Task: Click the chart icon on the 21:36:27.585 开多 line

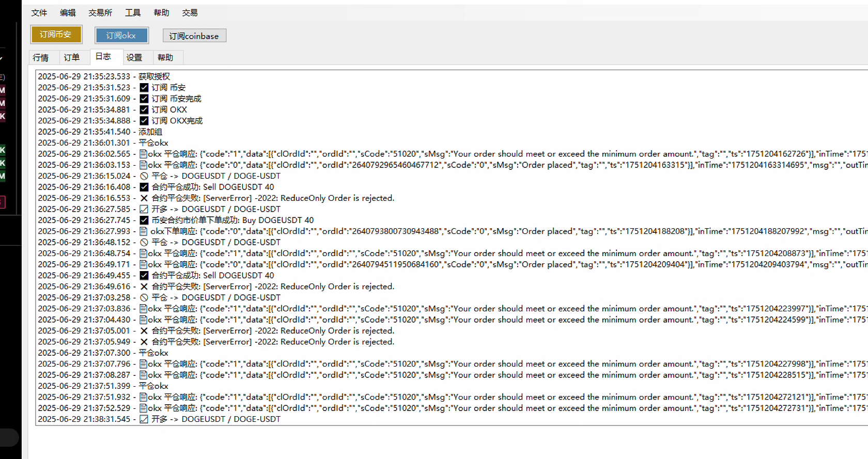Action: (144, 209)
